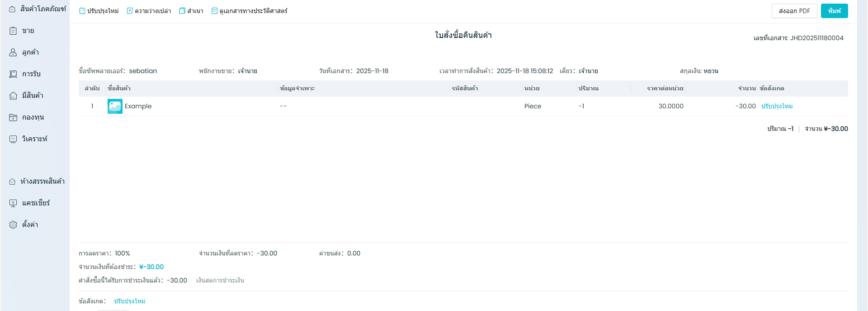The width and height of the screenshot is (868, 311).
Task: Click ปรับปรุงใหม่ edit in the top toolbar
Action: [x=99, y=11]
